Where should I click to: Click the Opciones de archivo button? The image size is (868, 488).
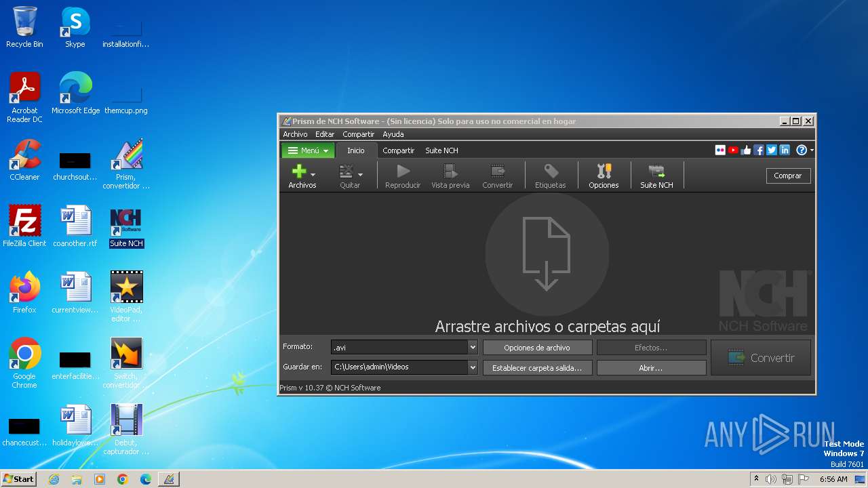[x=537, y=348]
